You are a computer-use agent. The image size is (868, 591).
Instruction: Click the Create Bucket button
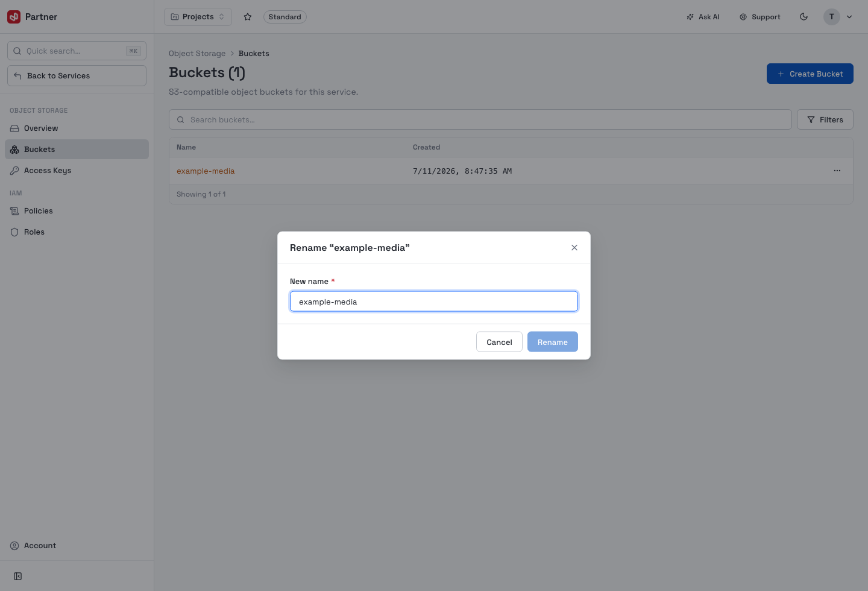coord(810,74)
